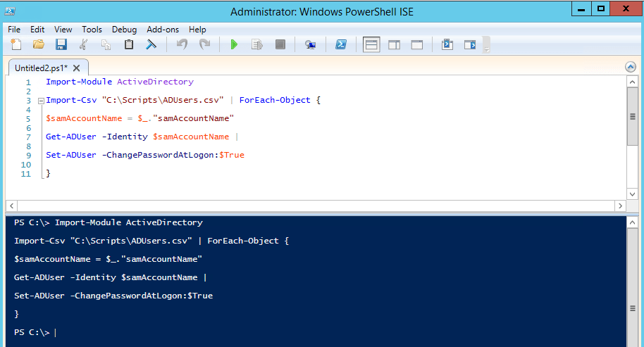Show the Command window icon
Viewport: 644px width, 347px height.
447,44
